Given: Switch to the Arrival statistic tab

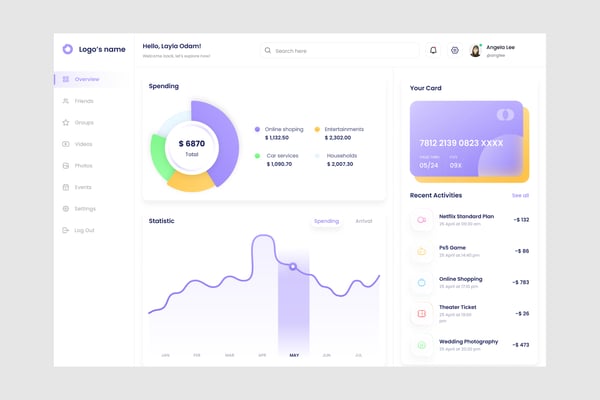Looking at the screenshot, I should (364, 221).
